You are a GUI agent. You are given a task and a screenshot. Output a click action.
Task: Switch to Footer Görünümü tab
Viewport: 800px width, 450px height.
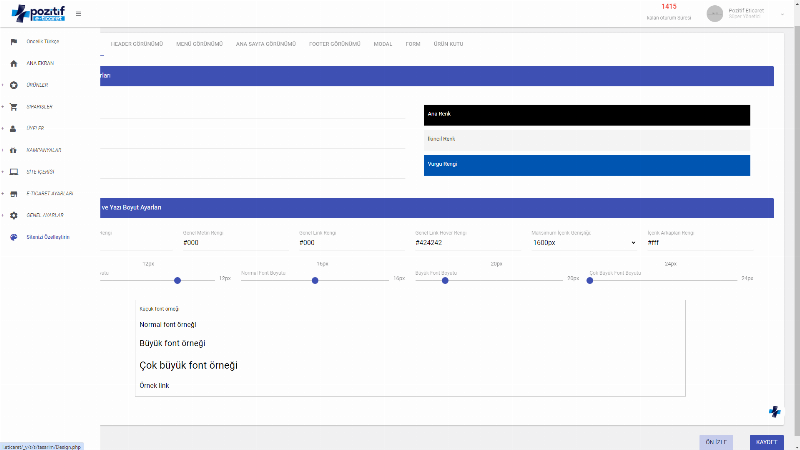335,44
